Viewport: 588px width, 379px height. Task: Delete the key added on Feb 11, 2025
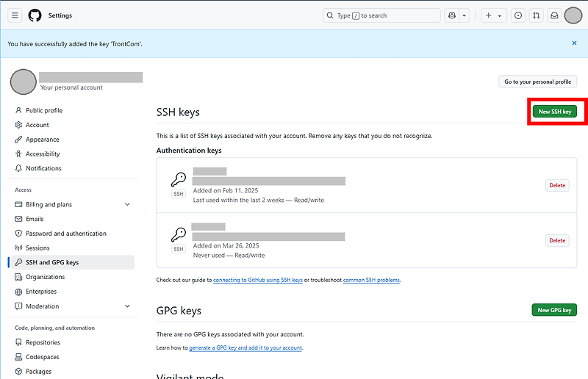[557, 185]
